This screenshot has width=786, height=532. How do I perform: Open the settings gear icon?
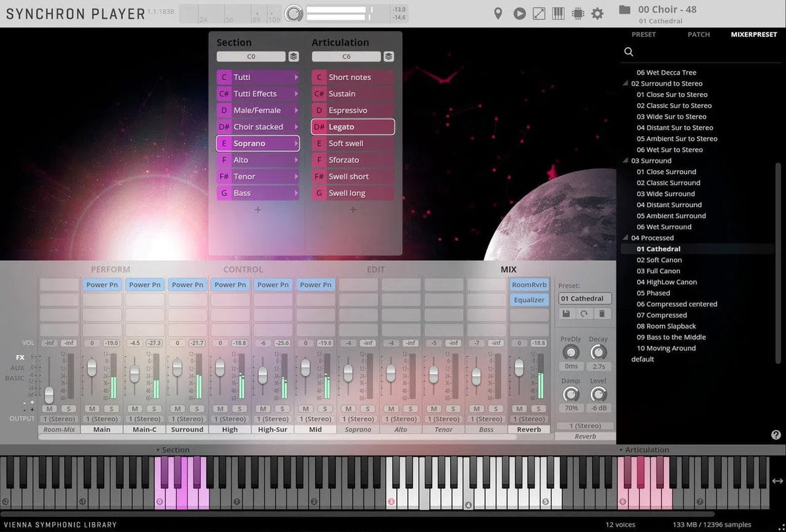click(597, 13)
